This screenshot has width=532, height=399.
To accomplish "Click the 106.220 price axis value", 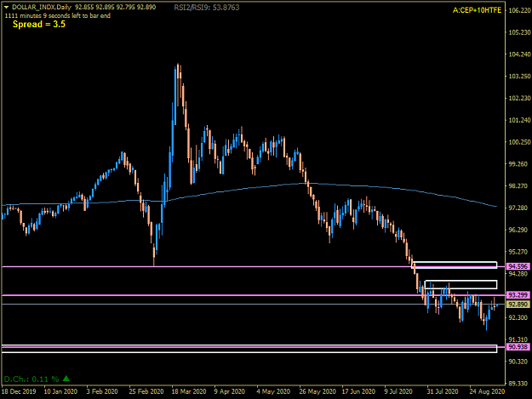I will (x=519, y=10).
